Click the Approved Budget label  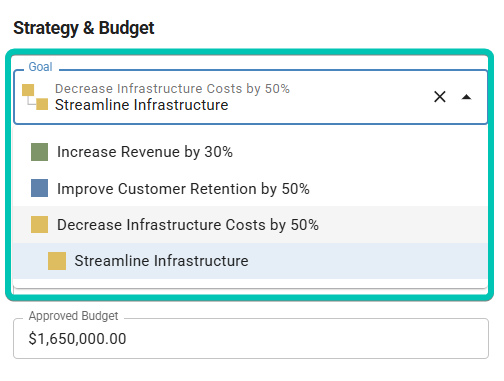[73, 316]
